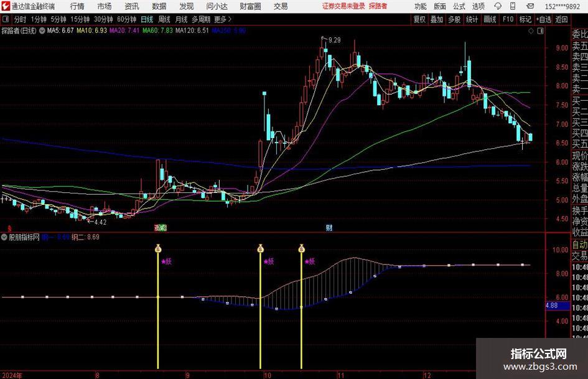Click the MA5: 6.67 label
The width and height of the screenshot is (588, 379).
[x=60, y=30]
